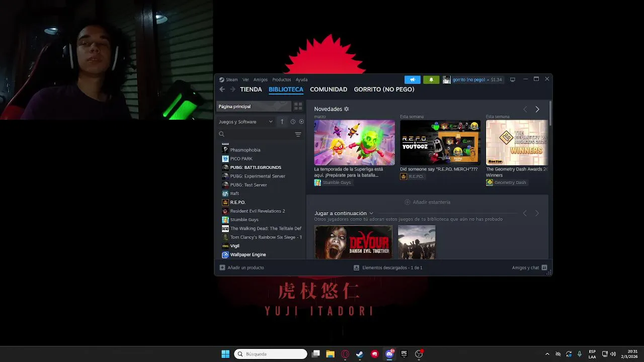Click the Phasmophobia game icon
Screen dimensions: 644x362
[x=225, y=150]
